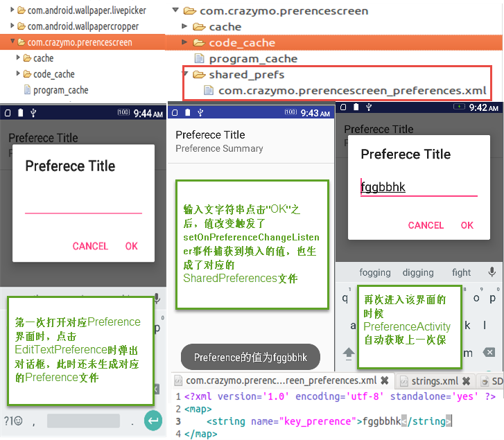The width and height of the screenshot is (504, 440).
Task: Tap microphone icon in 9:42 keyboard
Action: click(x=492, y=272)
